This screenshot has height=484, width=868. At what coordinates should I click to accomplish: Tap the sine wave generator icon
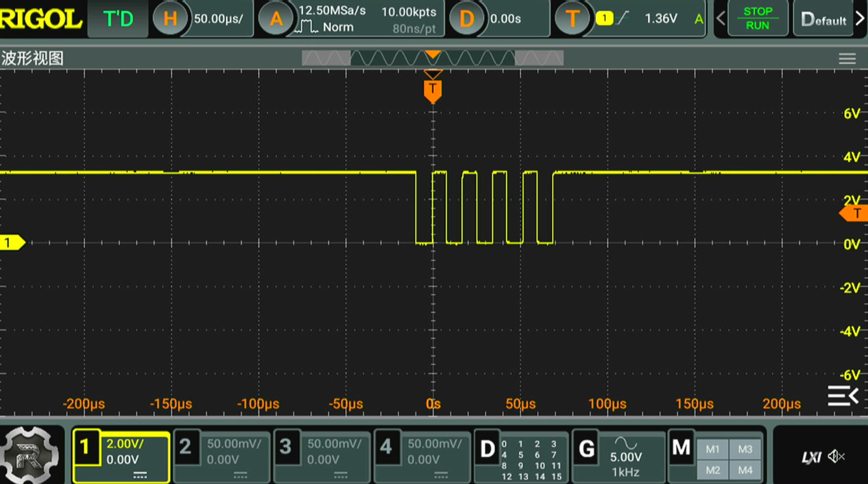point(626,443)
